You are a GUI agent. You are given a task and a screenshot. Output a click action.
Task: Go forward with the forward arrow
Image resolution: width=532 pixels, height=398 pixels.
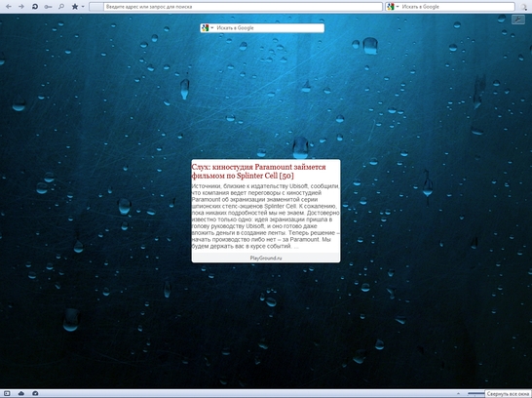pyautogui.click(x=21, y=7)
